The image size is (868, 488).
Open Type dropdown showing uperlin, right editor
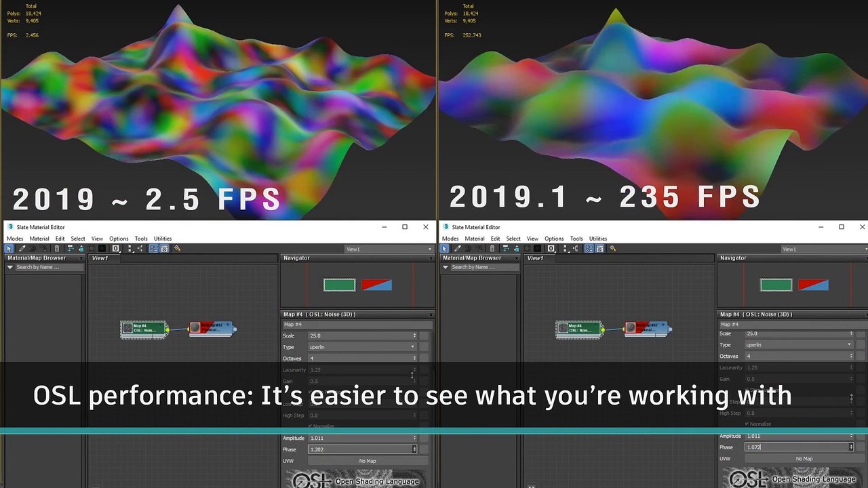(x=798, y=345)
